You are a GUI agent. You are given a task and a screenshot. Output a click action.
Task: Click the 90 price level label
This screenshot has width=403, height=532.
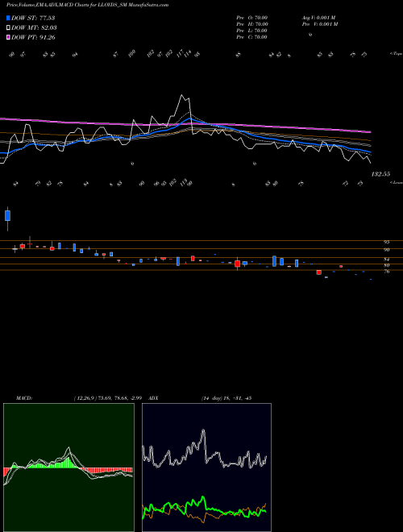pyautogui.click(x=386, y=250)
